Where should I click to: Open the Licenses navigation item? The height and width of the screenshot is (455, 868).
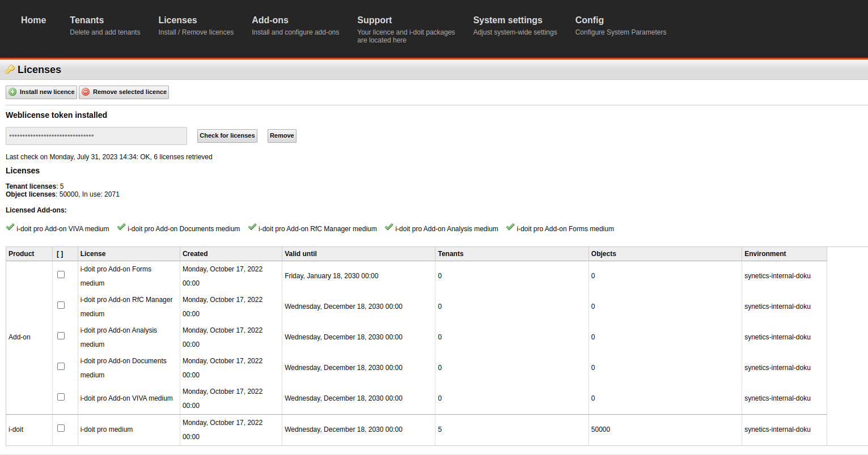pos(196,25)
